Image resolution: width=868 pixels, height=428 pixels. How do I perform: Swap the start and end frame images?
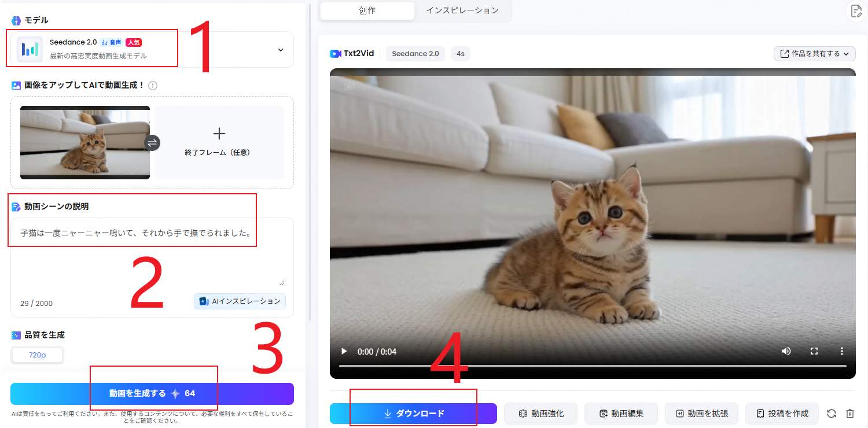pyautogui.click(x=152, y=142)
